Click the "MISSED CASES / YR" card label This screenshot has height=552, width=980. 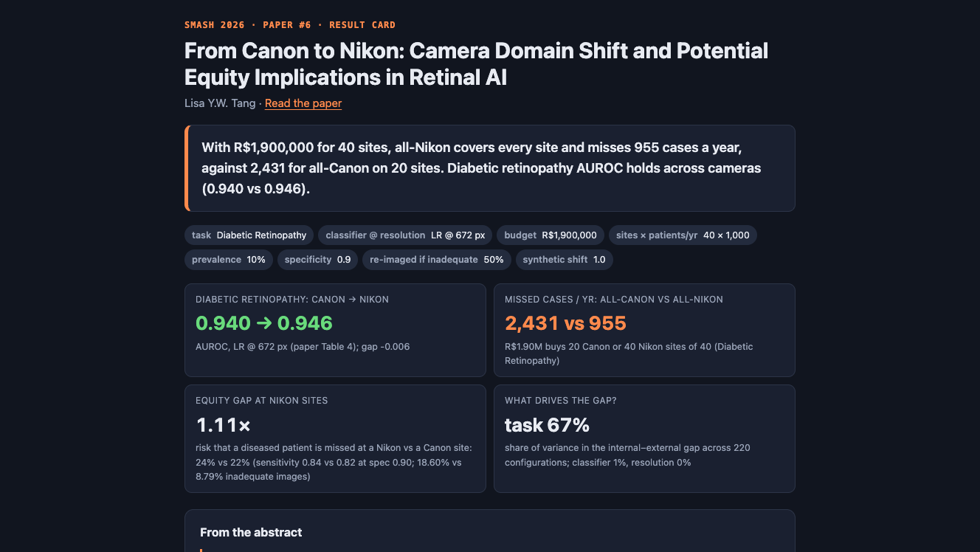[x=614, y=300]
